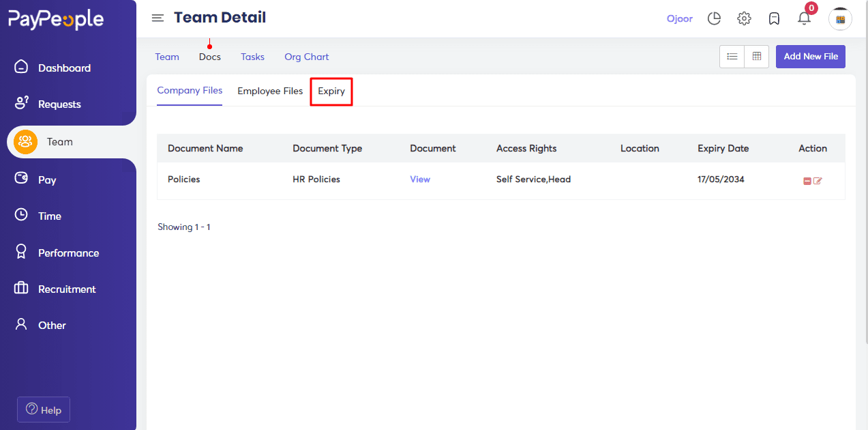Click the Location column header
This screenshot has width=868, height=430.
(x=640, y=148)
